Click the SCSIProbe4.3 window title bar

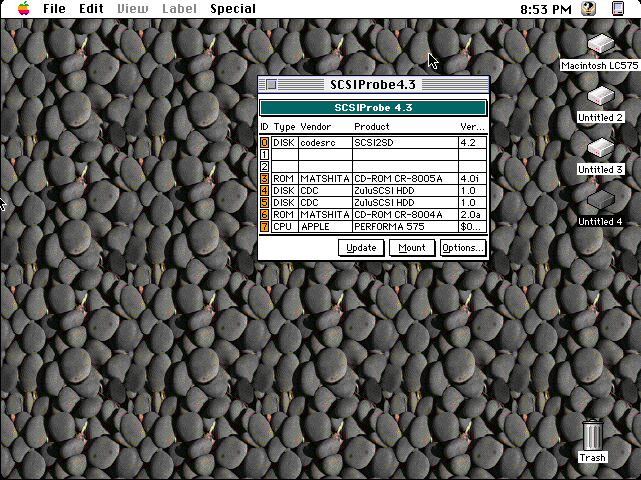coord(373,85)
